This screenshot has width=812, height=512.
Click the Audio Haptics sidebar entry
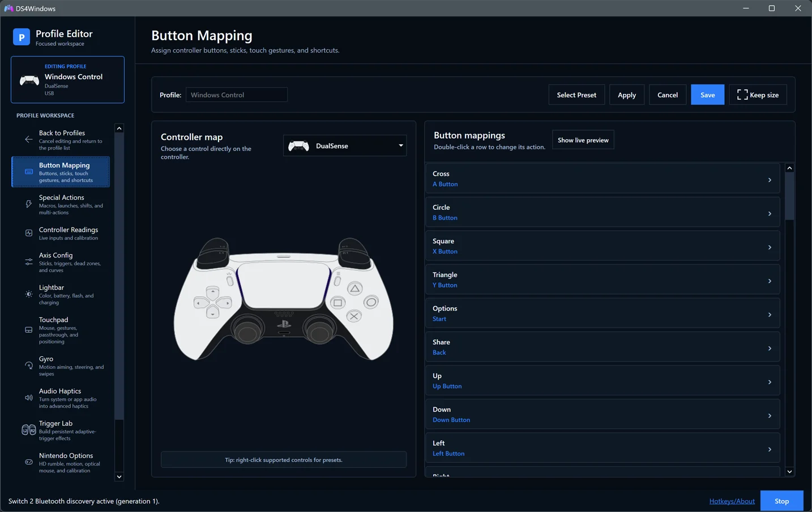click(61, 398)
